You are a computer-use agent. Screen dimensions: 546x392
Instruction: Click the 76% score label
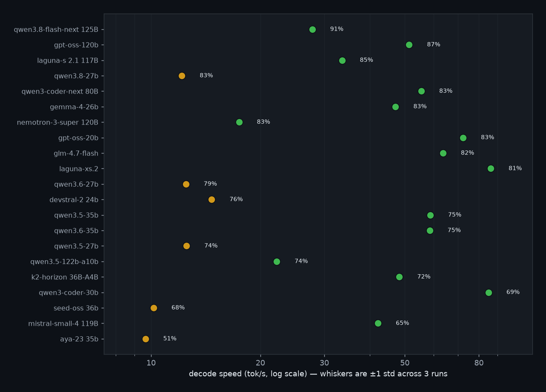pyautogui.click(x=236, y=199)
